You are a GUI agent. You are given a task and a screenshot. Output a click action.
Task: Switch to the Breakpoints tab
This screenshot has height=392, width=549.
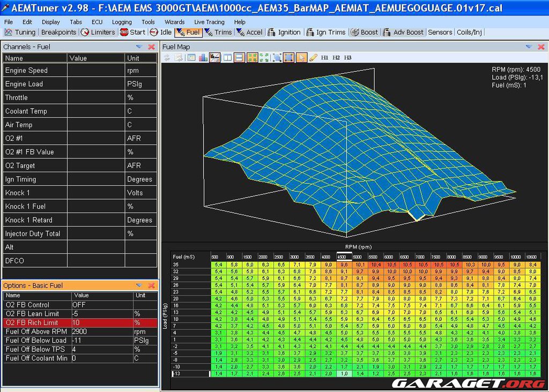[x=58, y=33]
